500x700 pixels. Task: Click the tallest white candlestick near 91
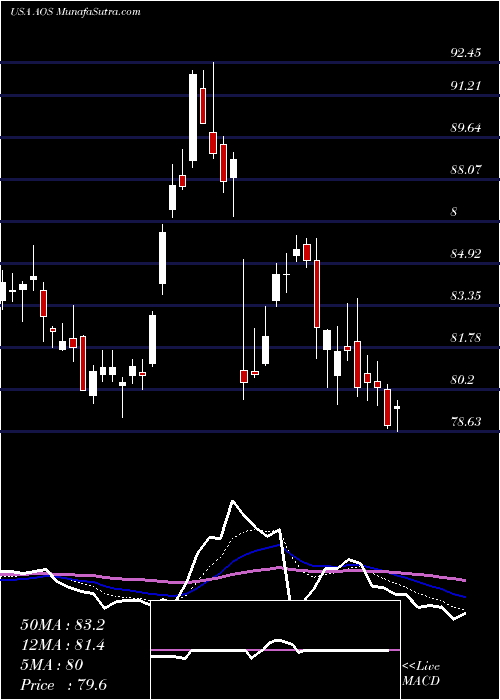click(193, 117)
